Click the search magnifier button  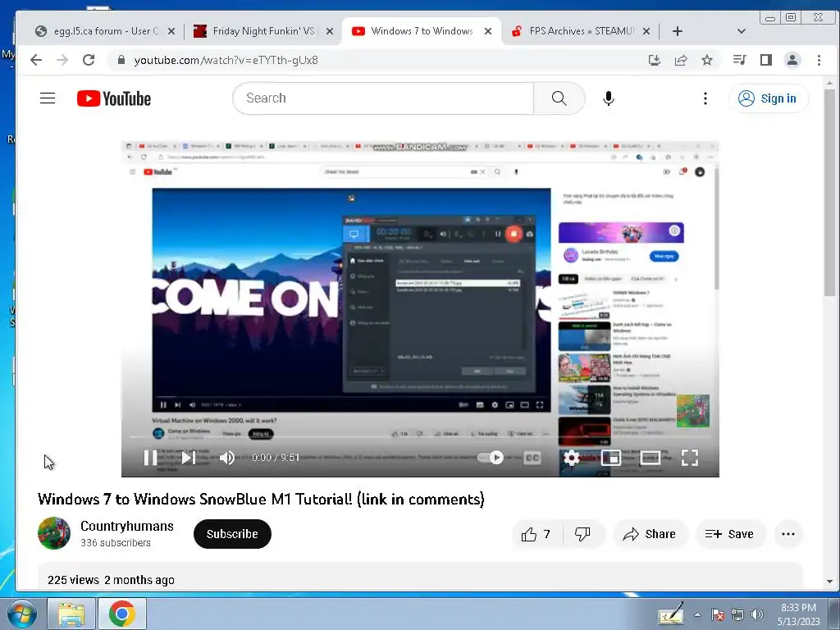[x=559, y=98]
